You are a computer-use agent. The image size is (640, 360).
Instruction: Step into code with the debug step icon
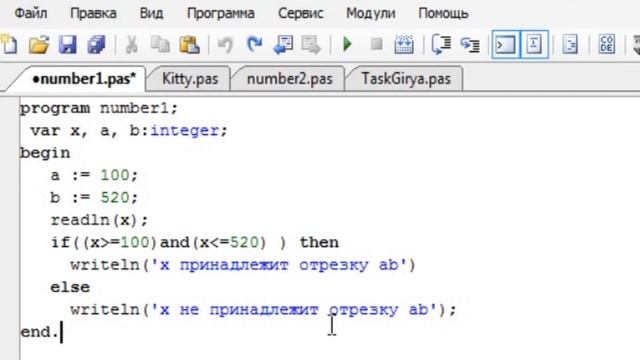coord(470,44)
